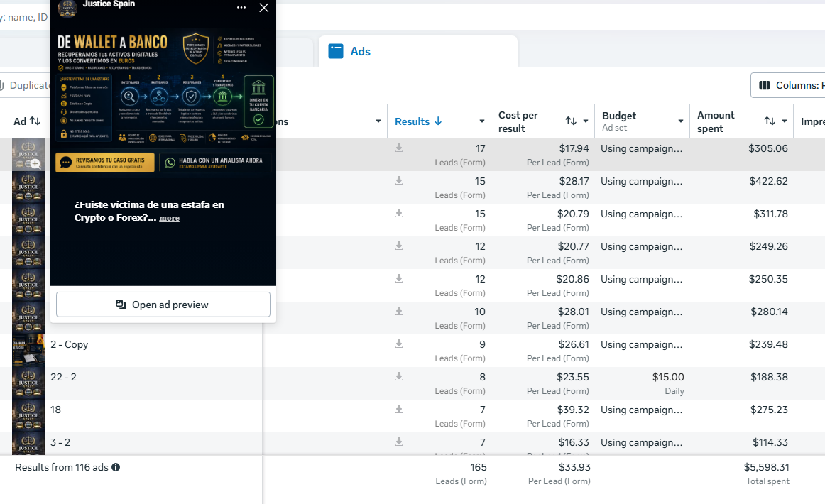Click the Justice Spain page avatar

point(67,8)
